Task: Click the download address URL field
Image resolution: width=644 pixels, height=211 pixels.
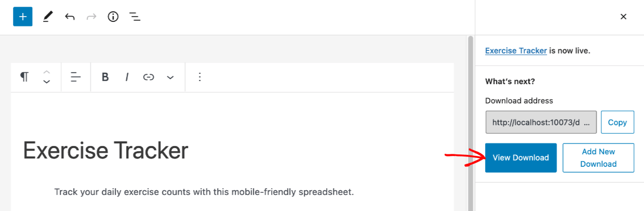Action: point(541,123)
